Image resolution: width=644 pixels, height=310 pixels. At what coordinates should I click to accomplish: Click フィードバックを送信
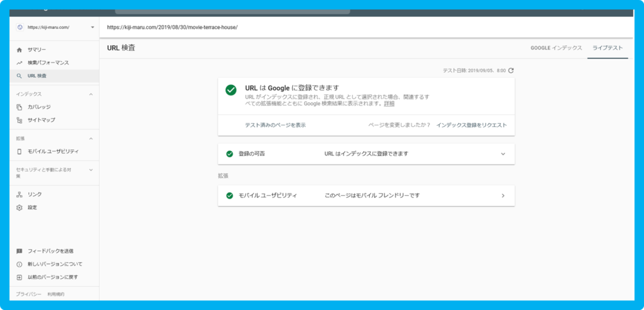[x=50, y=251]
